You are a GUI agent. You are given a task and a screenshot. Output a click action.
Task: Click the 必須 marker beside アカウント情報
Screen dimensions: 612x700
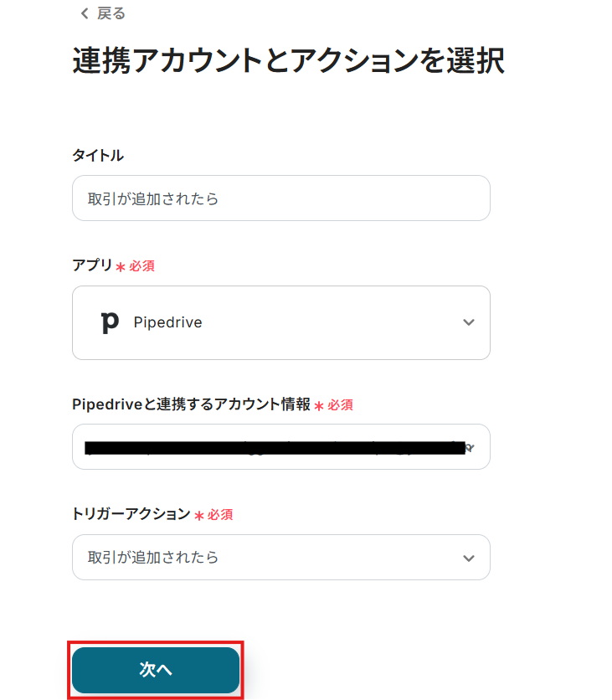[x=340, y=405]
